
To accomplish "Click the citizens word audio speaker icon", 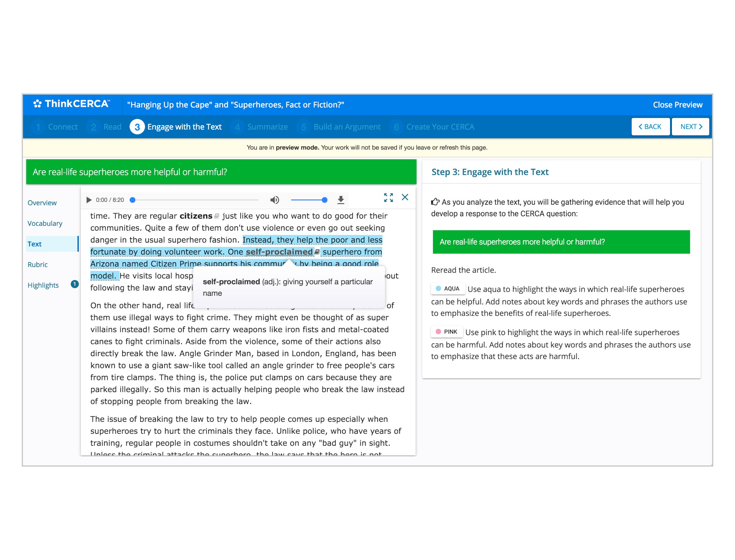I will 218,217.
